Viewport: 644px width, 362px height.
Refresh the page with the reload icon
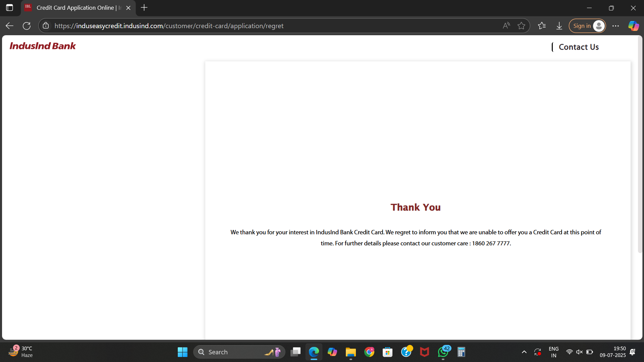click(27, 26)
